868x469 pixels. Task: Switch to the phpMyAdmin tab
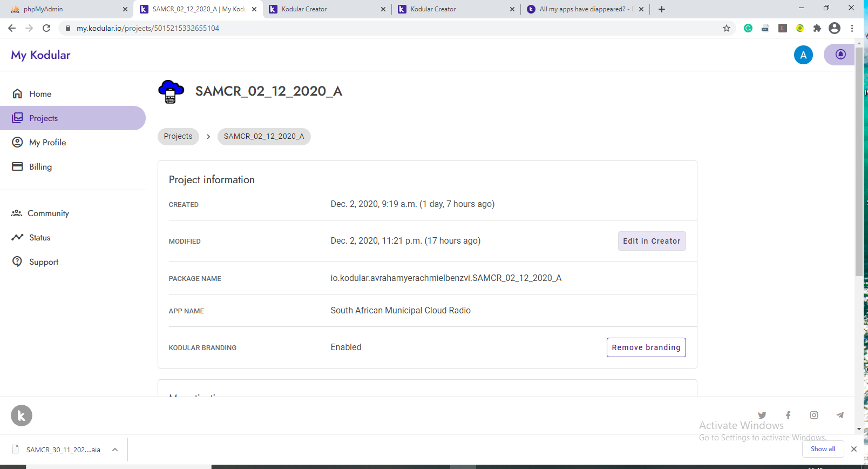[x=67, y=9]
